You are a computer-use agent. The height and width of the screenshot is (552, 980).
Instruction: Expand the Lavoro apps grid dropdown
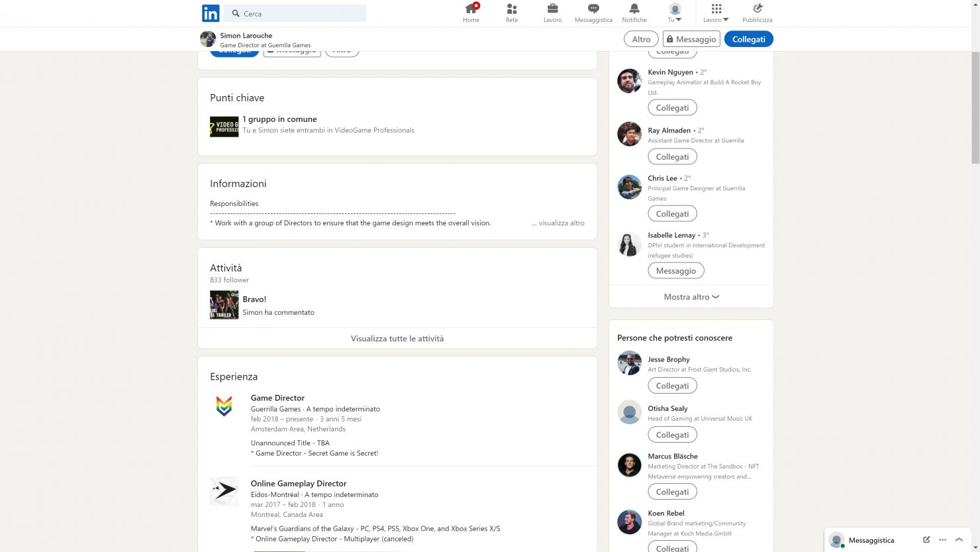(715, 12)
